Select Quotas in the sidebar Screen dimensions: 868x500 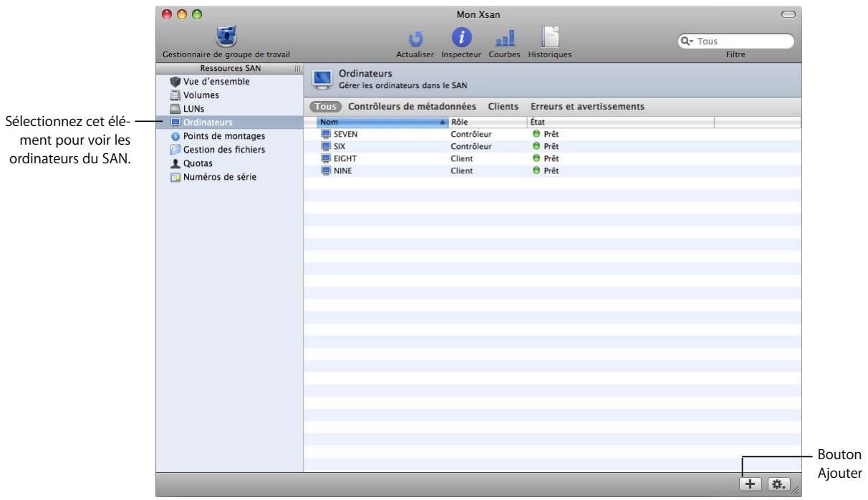pyautogui.click(x=191, y=163)
